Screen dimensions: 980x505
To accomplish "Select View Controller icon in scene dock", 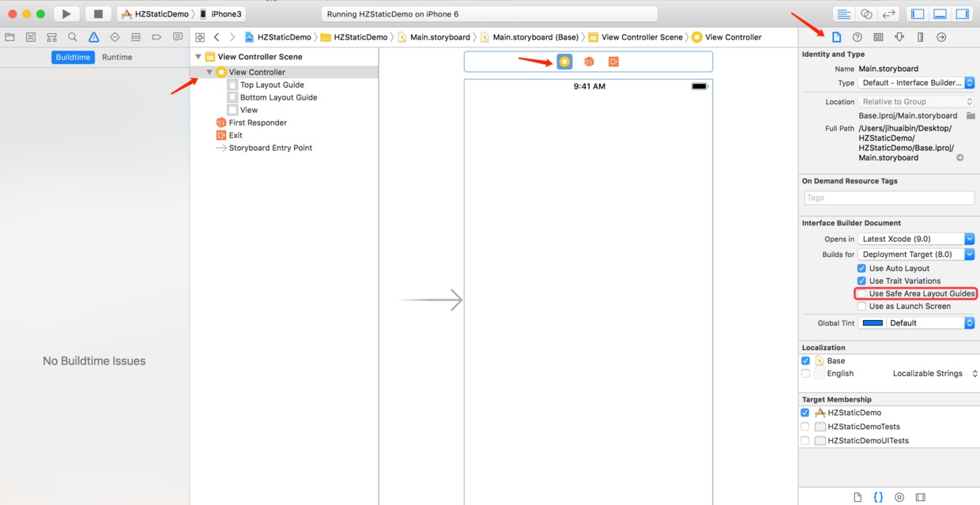I will (564, 62).
